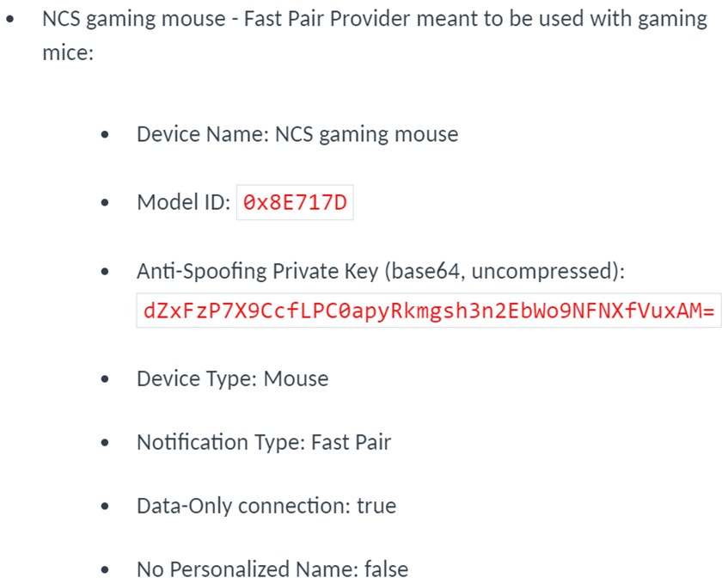Click the bullet next to No Personalized Name

point(105,569)
